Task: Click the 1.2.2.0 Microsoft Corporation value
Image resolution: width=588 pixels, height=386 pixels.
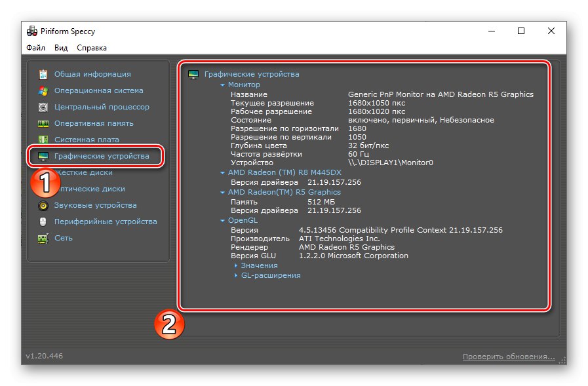Action: 353,256
